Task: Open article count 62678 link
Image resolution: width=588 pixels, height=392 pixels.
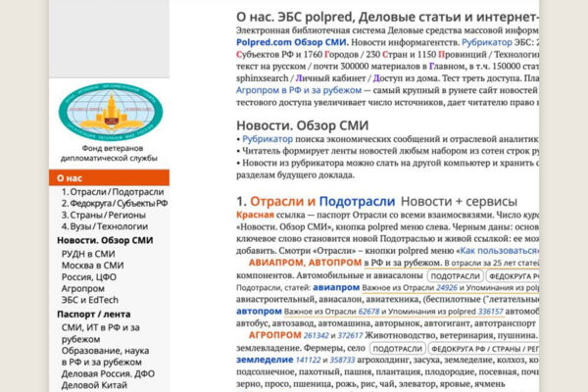Action: 369,312
